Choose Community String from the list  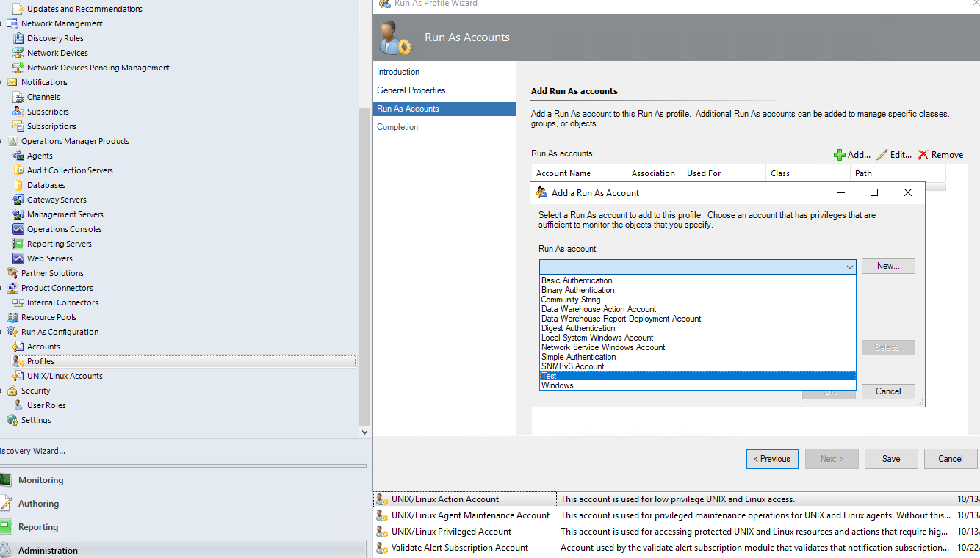[697, 300]
